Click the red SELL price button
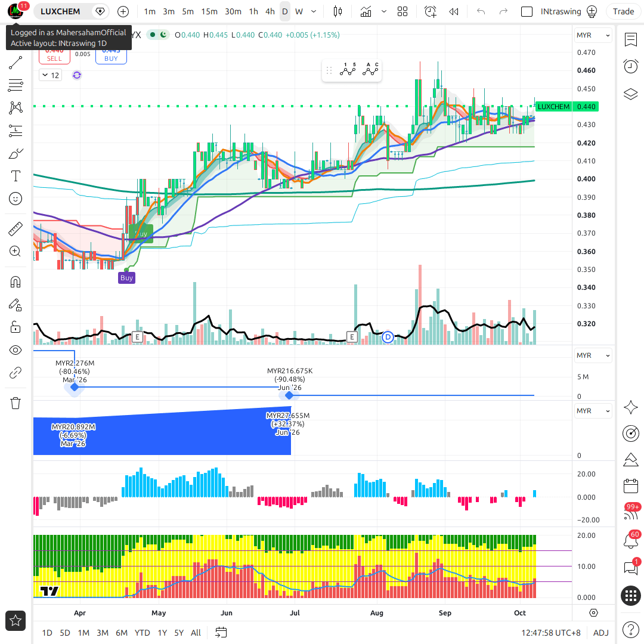Viewport: 644px width, 644px height. coord(54,57)
